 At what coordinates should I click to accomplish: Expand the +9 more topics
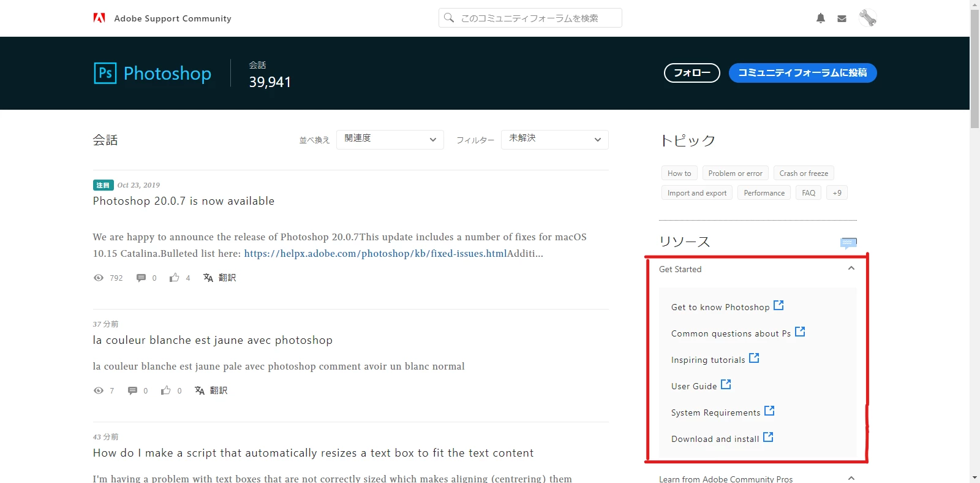click(x=837, y=192)
